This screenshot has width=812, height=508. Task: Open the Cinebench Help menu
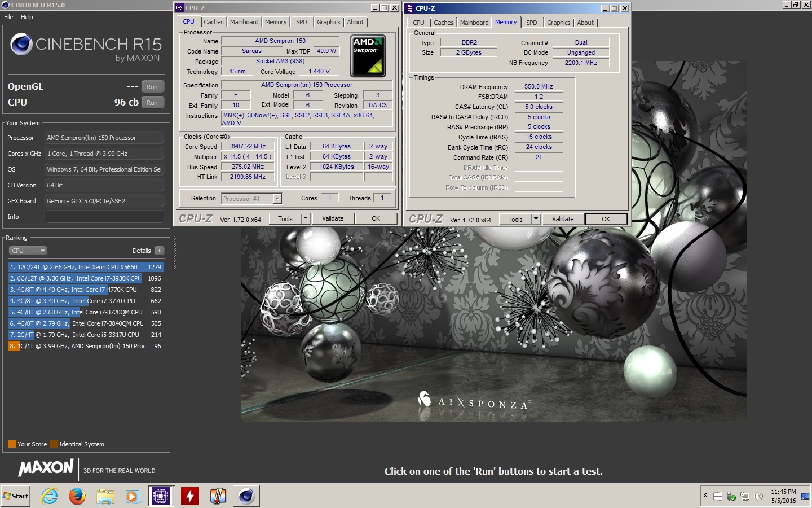(x=27, y=17)
